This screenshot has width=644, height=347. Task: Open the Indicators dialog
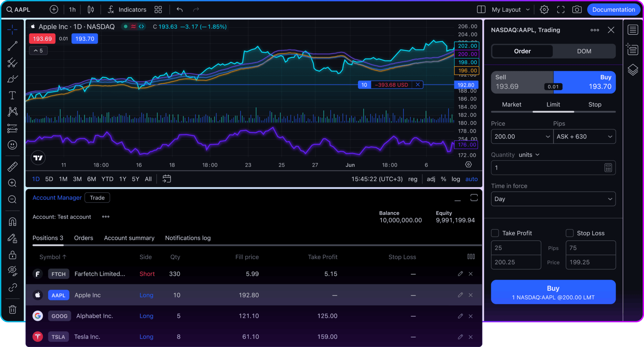pyautogui.click(x=127, y=9)
